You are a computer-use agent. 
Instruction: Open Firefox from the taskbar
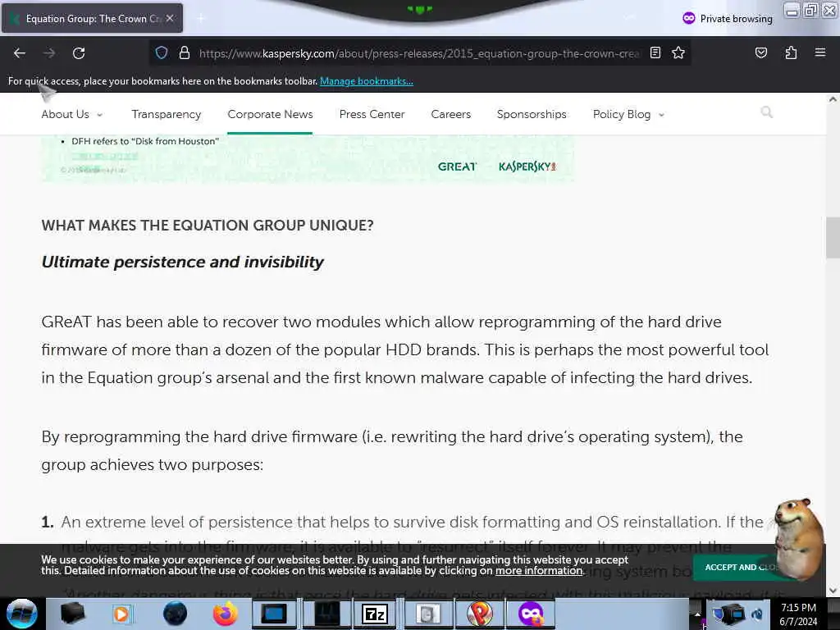[226, 614]
